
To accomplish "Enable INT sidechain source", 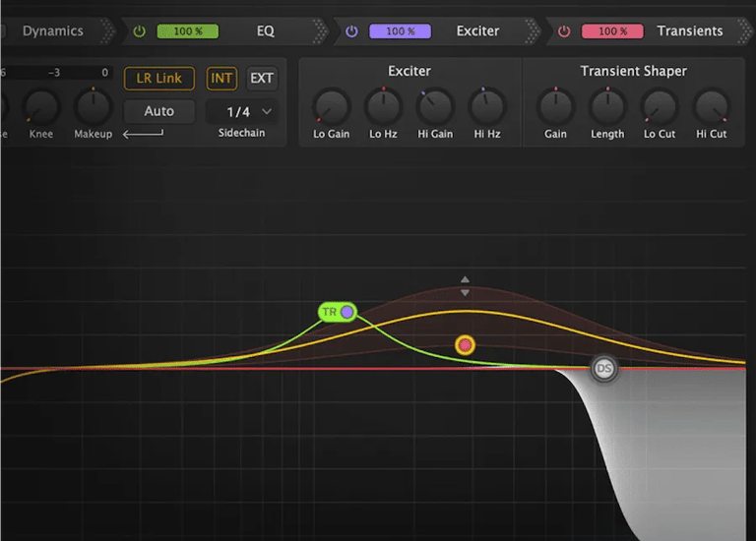I will [x=221, y=78].
